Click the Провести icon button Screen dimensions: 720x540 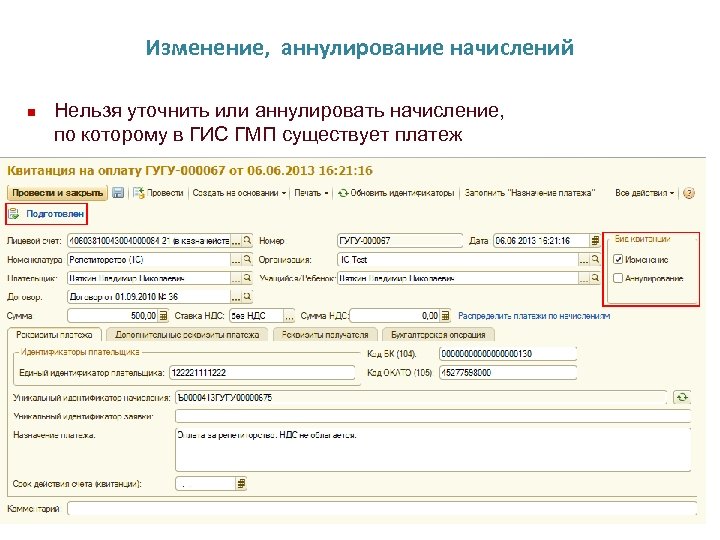(x=158, y=193)
